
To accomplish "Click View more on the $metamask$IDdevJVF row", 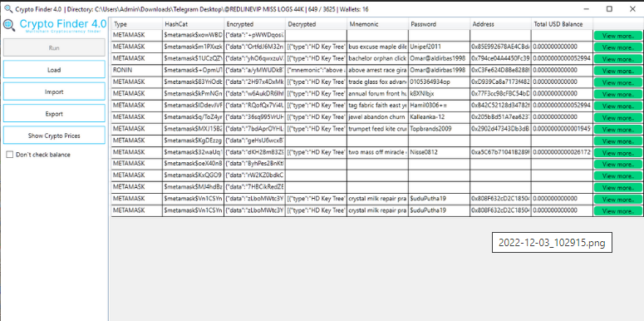I will pyautogui.click(x=617, y=106).
